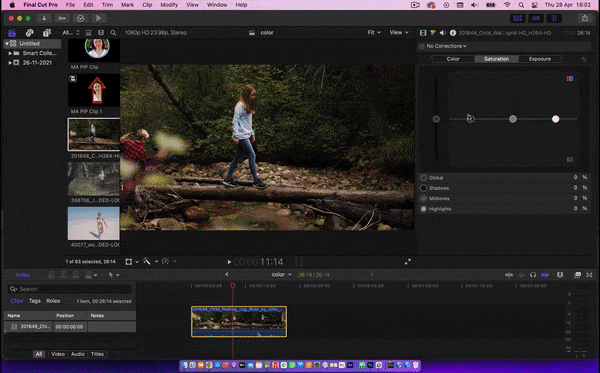Image resolution: width=600 pixels, height=373 pixels.
Task: Open the Fit zoom dropdown
Action: (374, 33)
